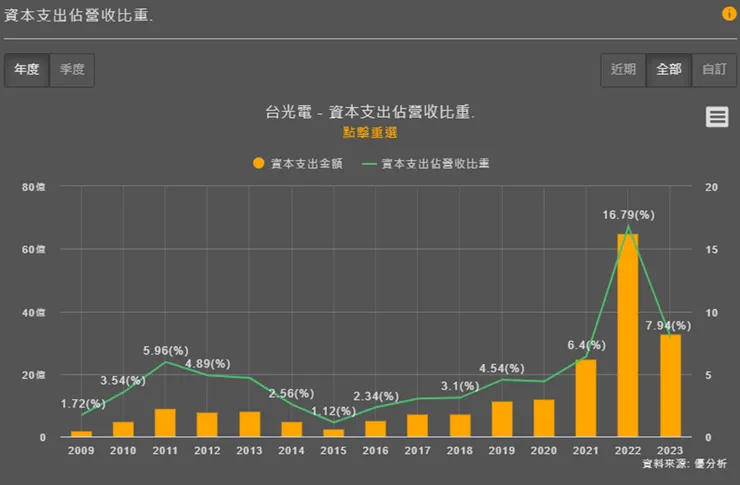Click the 2009 x-axis label

[x=81, y=451]
